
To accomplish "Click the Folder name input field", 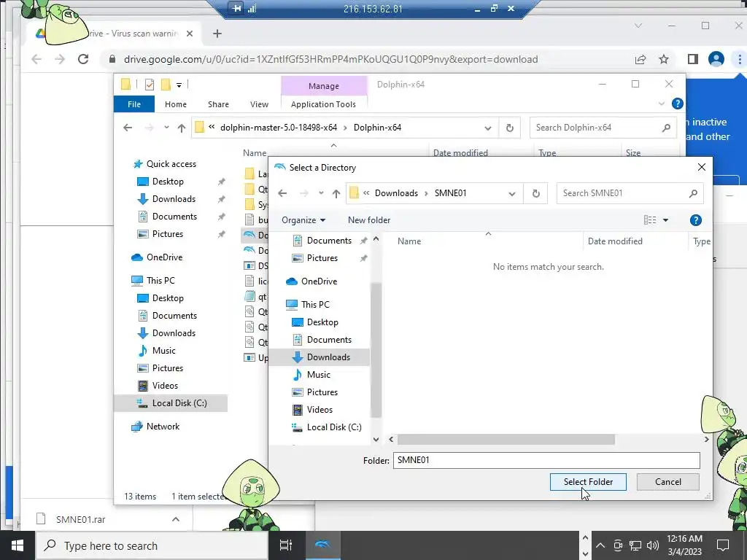I will coord(546,460).
